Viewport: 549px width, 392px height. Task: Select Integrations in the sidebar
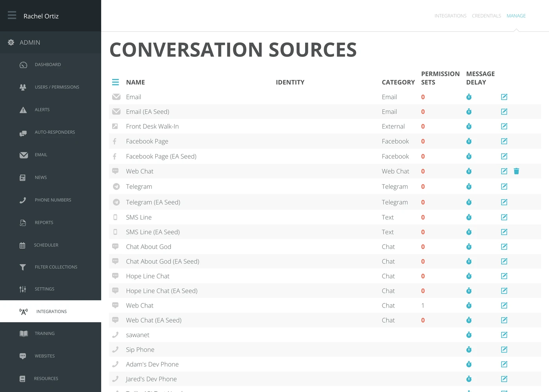pyautogui.click(x=51, y=311)
